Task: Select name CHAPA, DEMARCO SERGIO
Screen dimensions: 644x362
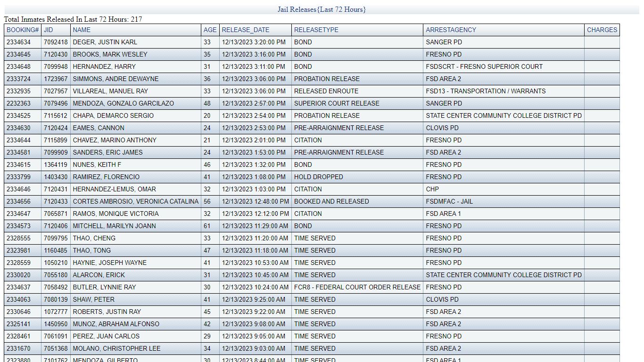Action: (x=113, y=115)
